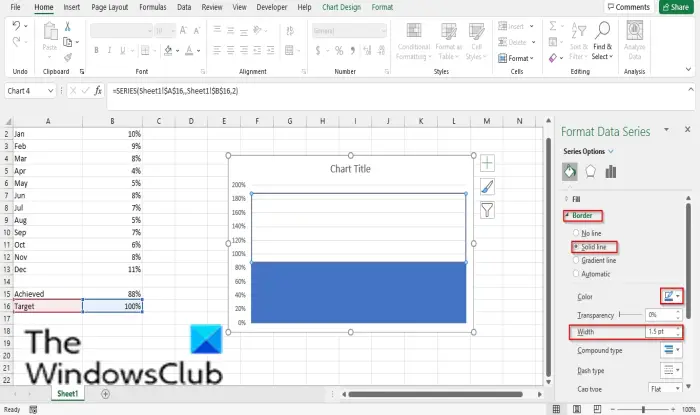
Task: Select the Effects pentagon icon
Action: coord(590,171)
